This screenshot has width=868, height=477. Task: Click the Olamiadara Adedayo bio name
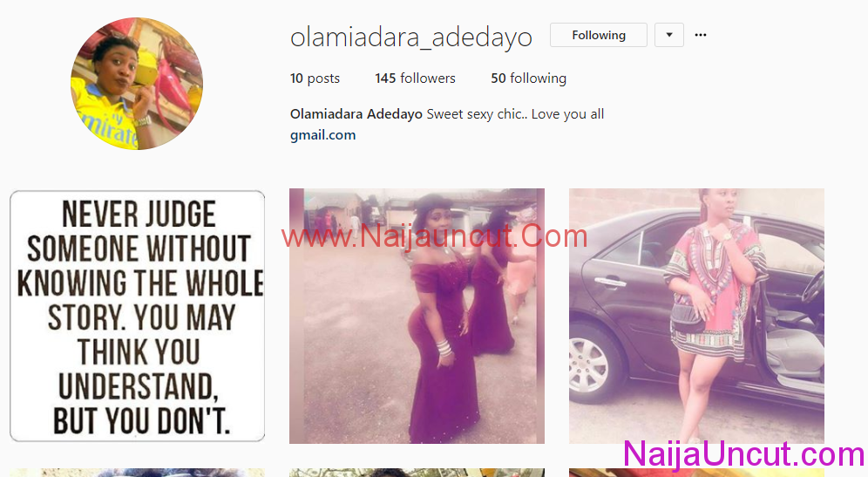(356, 114)
